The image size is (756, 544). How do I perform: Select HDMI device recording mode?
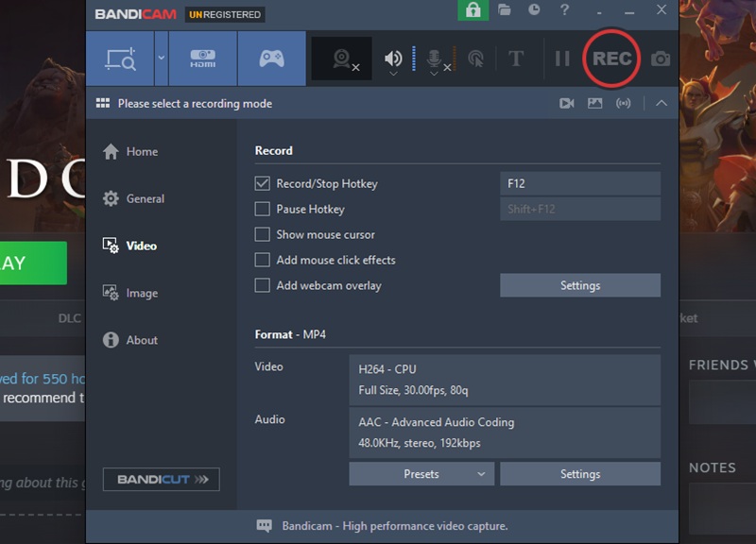pos(203,59)
